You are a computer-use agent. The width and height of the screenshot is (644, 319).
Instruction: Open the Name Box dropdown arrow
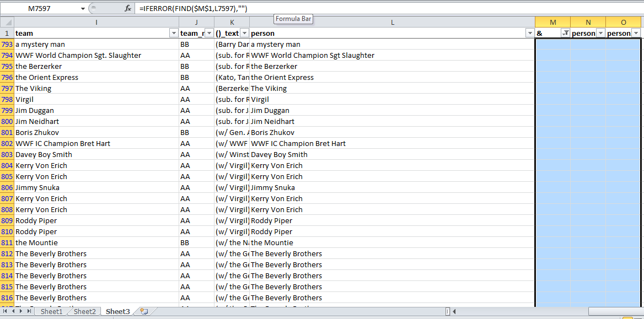pos(83,9)
